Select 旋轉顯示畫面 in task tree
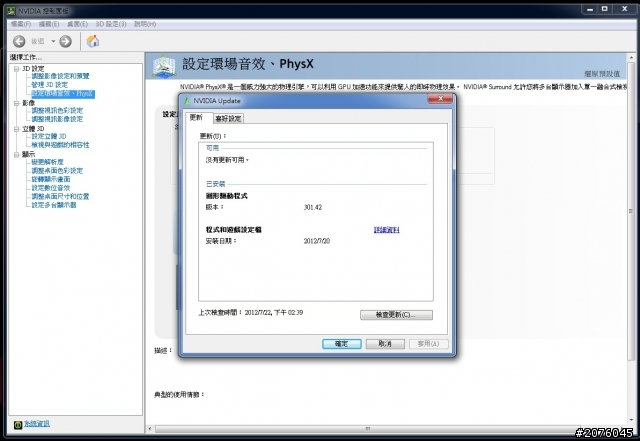This screenshot has width=640, height=441. pyautogui.click(x=51, y=179)
